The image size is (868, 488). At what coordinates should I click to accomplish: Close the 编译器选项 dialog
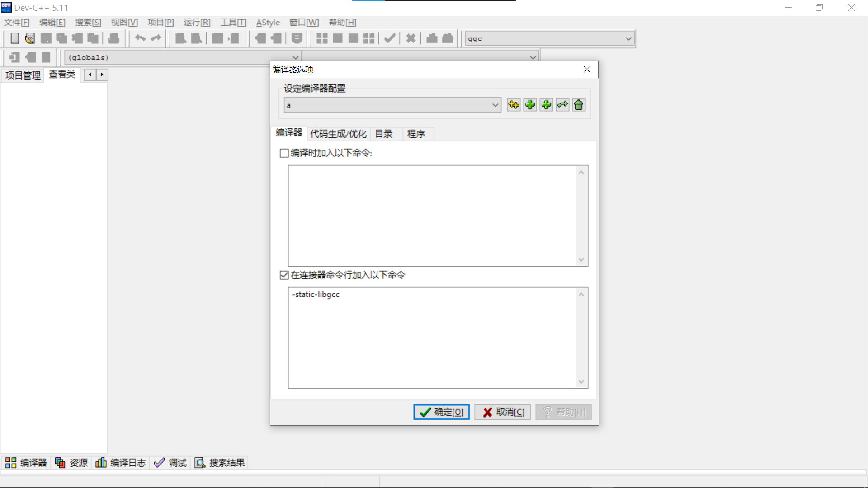coord(587,70)
